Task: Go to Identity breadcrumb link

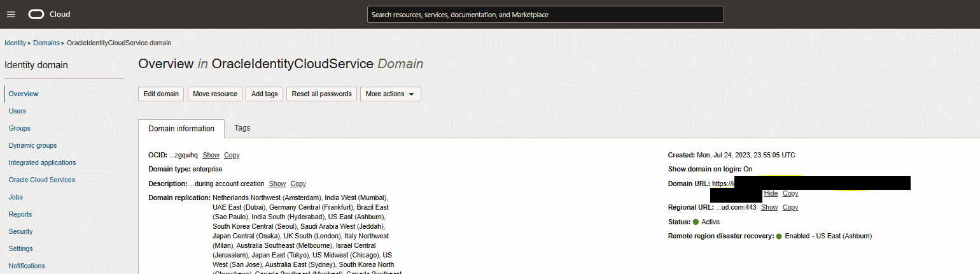Action: 15,43
